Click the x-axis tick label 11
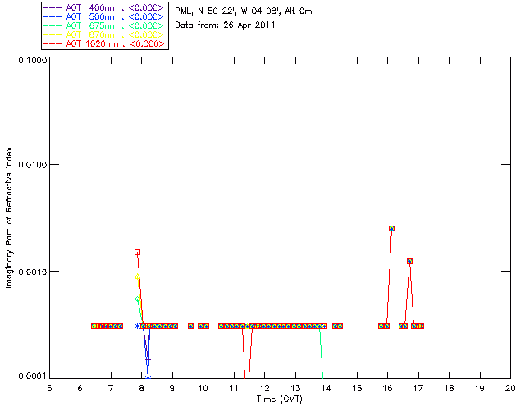The height and width of the screenshot is (420, 525). click(x=234, y=389)
